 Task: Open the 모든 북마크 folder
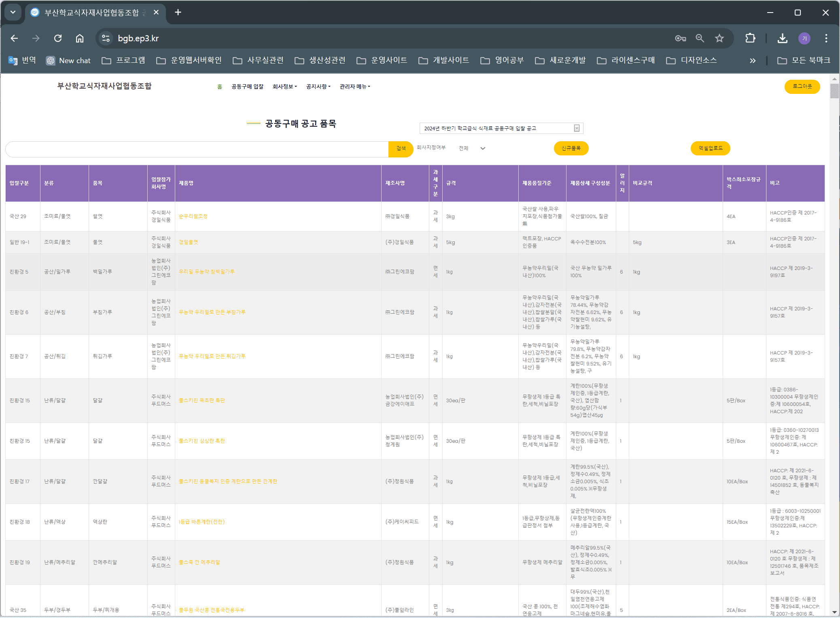coord(804,60)
